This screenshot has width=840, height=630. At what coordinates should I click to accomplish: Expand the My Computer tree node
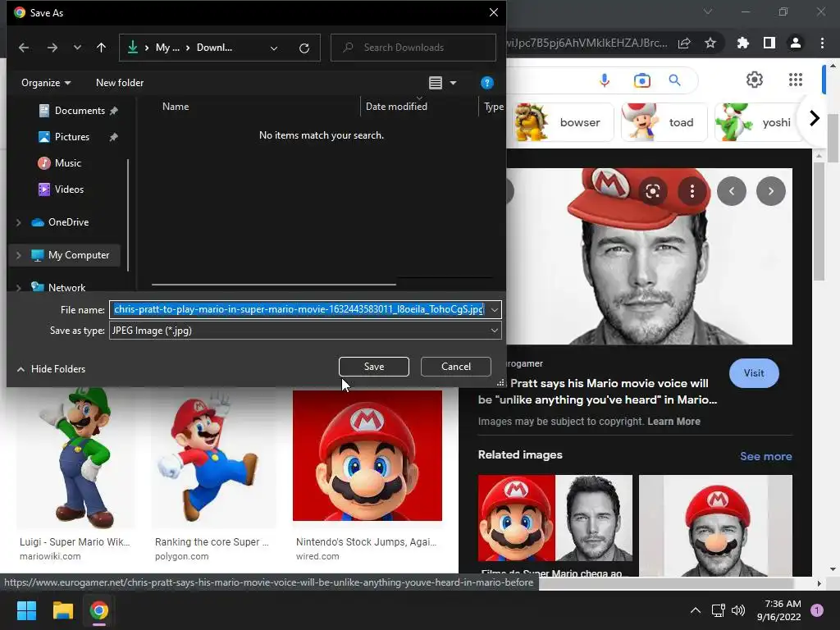point(19,256)
